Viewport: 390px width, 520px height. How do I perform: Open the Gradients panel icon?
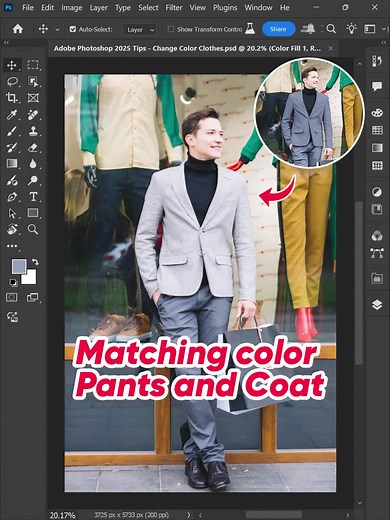click(377, 148)
